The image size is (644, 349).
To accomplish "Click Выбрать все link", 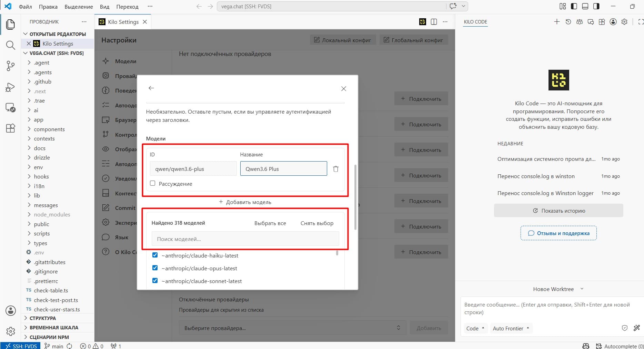I will 270,223.
